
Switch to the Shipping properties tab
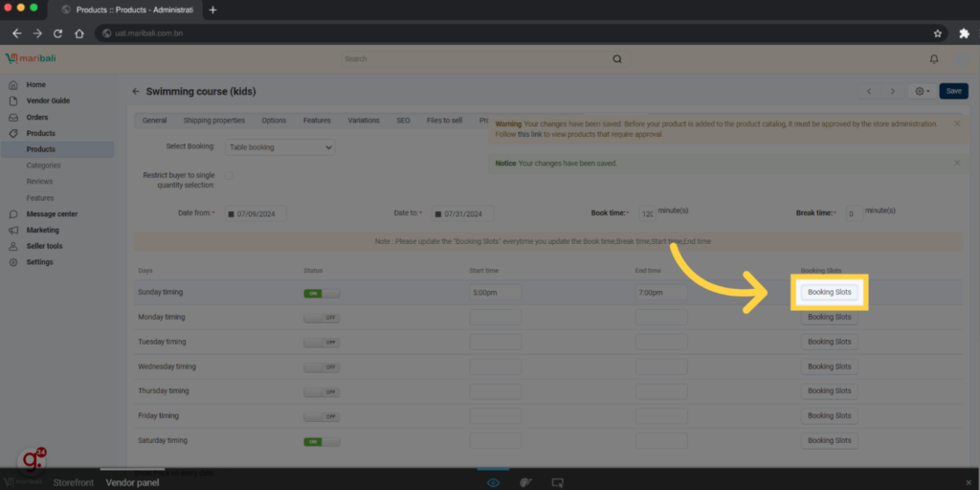(x=213, y=121)
